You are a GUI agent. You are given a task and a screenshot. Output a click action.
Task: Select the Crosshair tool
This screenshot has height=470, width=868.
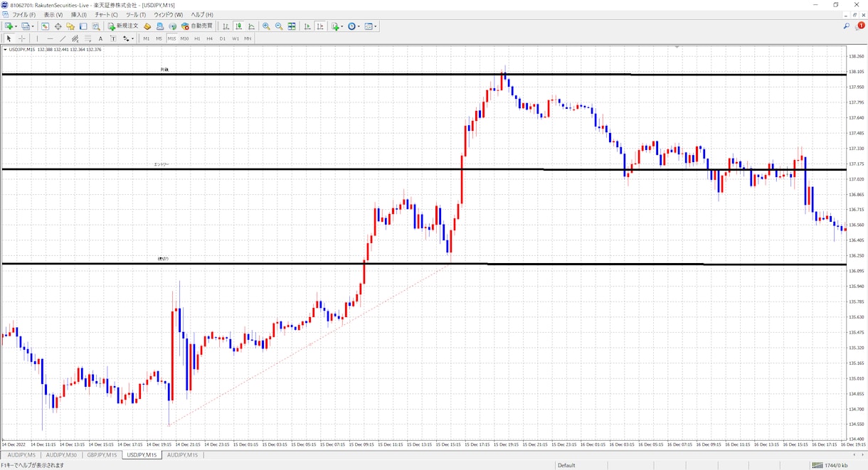click(x=22, y=38)
